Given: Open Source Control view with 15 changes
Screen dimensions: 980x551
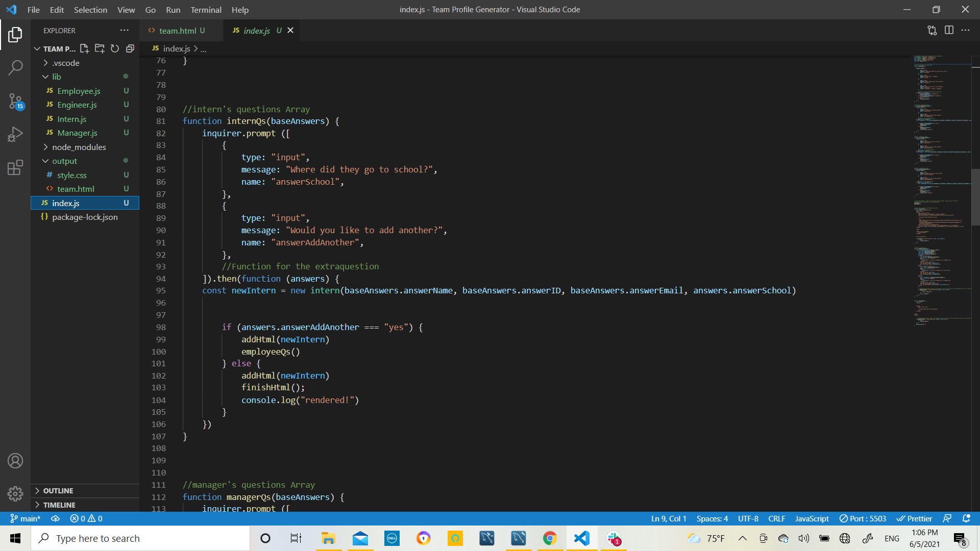Looking at the screenshot, I should tap(15, 101).
